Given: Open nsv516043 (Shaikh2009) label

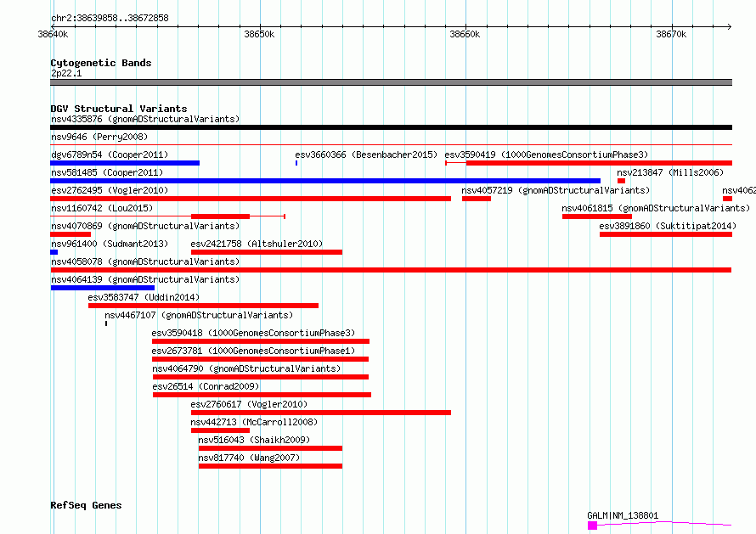Looking at the screenshot, I should pos(254,440).
